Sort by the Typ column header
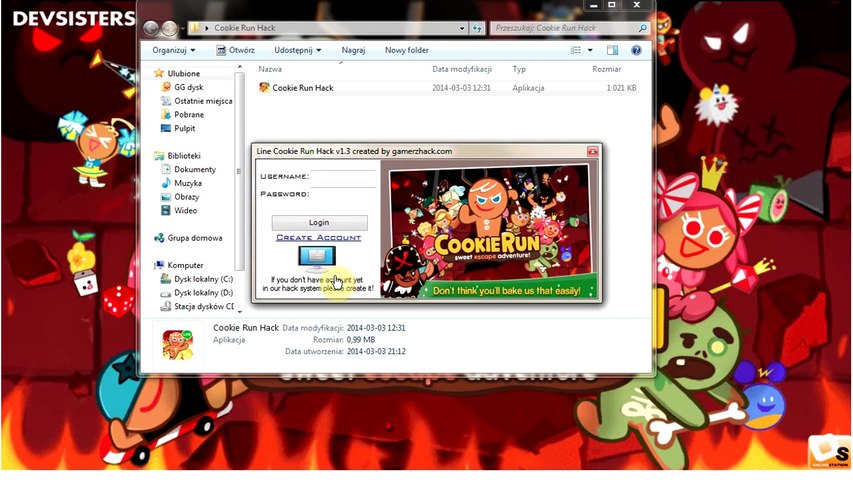853x480 pixels. point(519,69)
